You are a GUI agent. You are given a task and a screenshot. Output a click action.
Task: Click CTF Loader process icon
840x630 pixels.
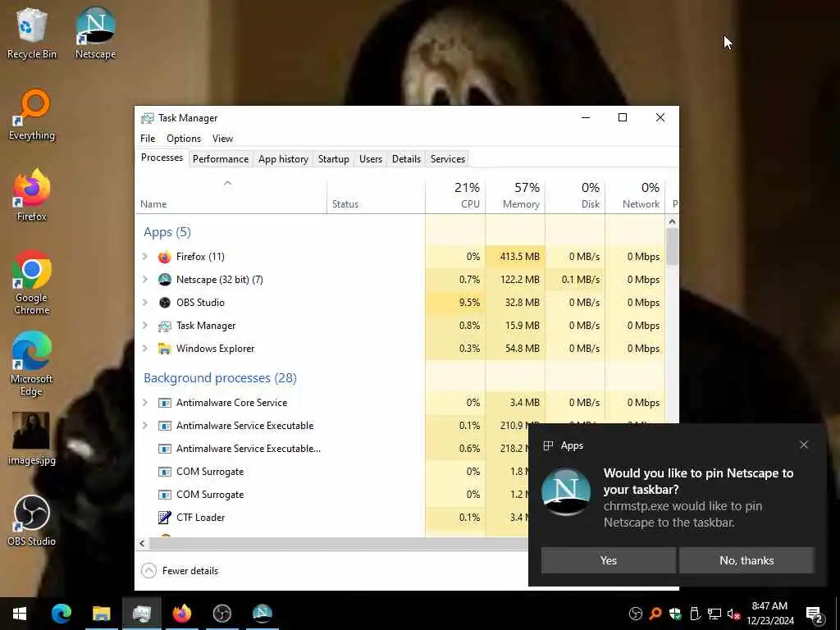click(x=164, y=518)
